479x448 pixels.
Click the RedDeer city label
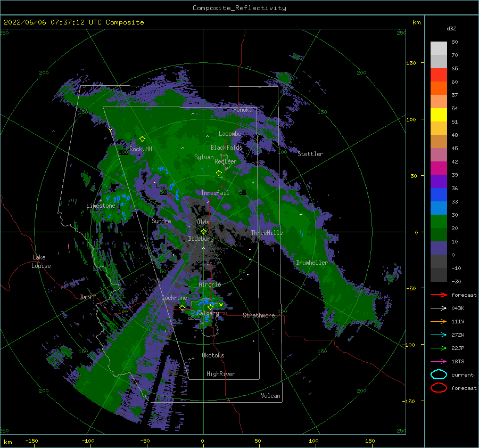click(x=226, y=161)
